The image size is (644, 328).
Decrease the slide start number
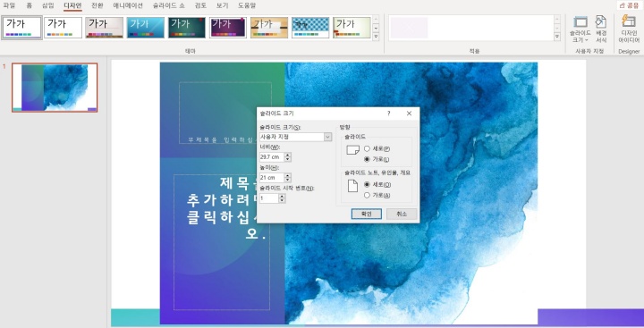(x=282, y=201)
